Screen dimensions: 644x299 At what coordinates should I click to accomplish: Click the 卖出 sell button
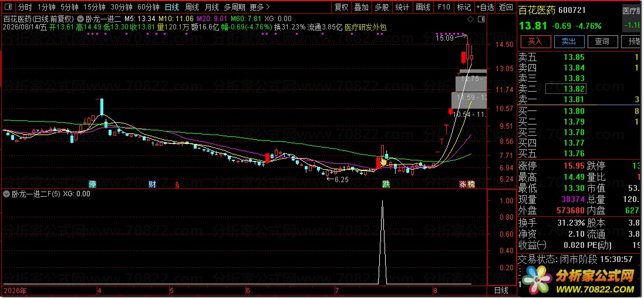coord(568,41)
